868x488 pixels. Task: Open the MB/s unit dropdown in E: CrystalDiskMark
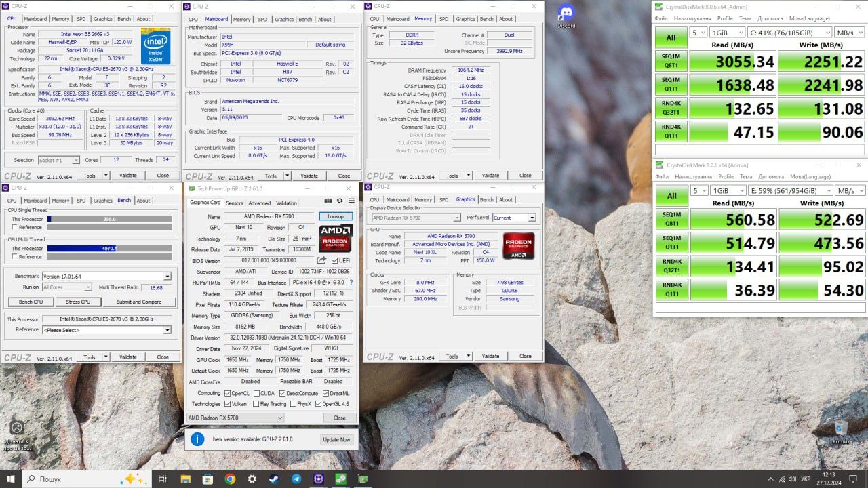(850, 191)
